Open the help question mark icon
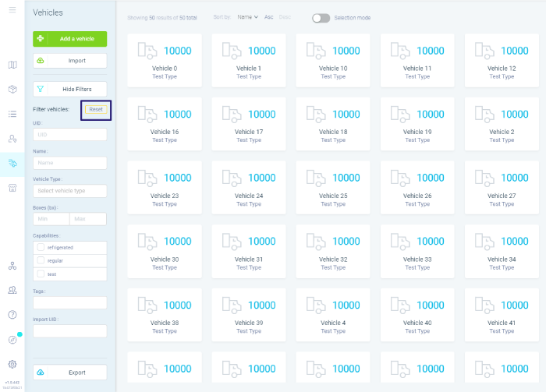Screen dimensions: 546x392 (x=12, y=315)
